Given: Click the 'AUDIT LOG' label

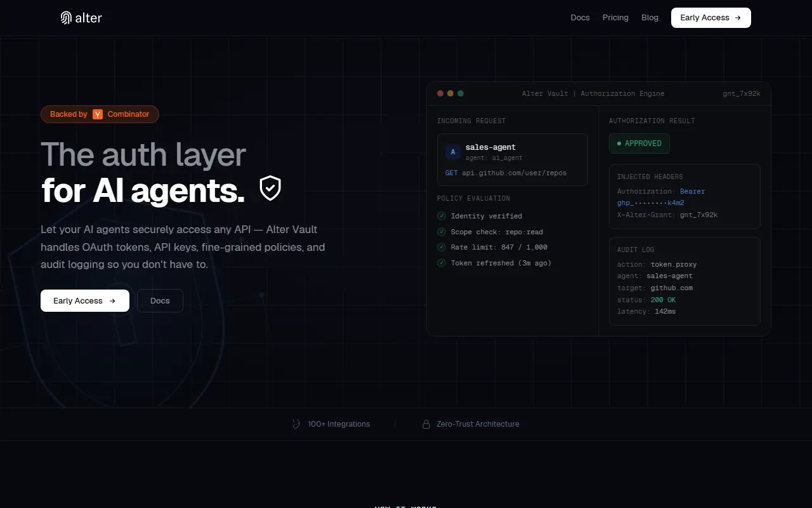Looking at the screenshot, I should pyautogui.click(x=636, y=250).
